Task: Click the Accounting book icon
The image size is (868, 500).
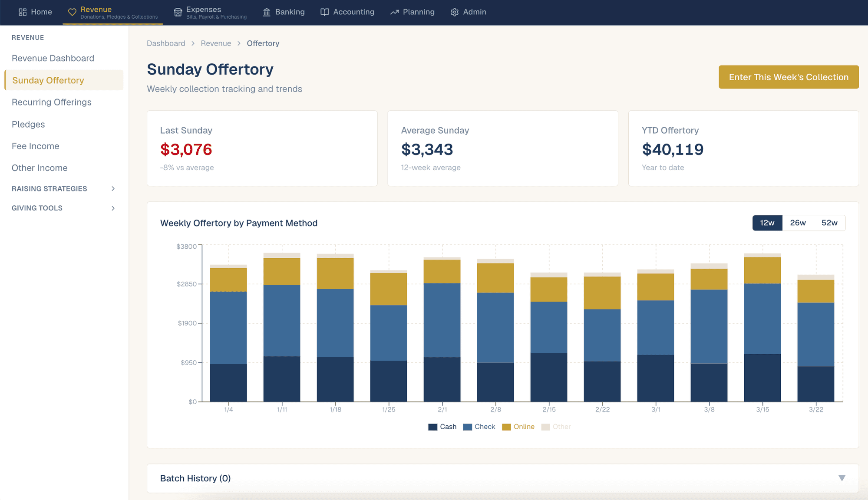Action: (x=324, y=12)
